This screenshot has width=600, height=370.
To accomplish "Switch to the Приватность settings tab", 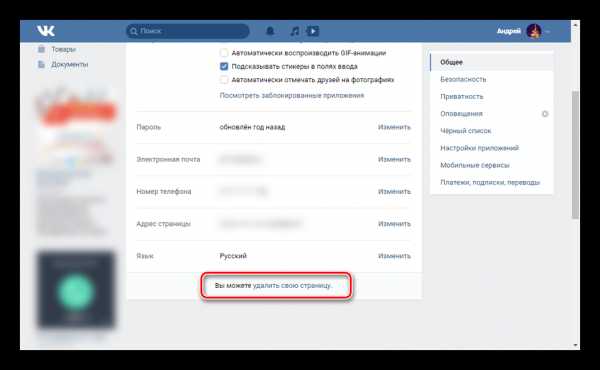I will (x=461, y=96).
